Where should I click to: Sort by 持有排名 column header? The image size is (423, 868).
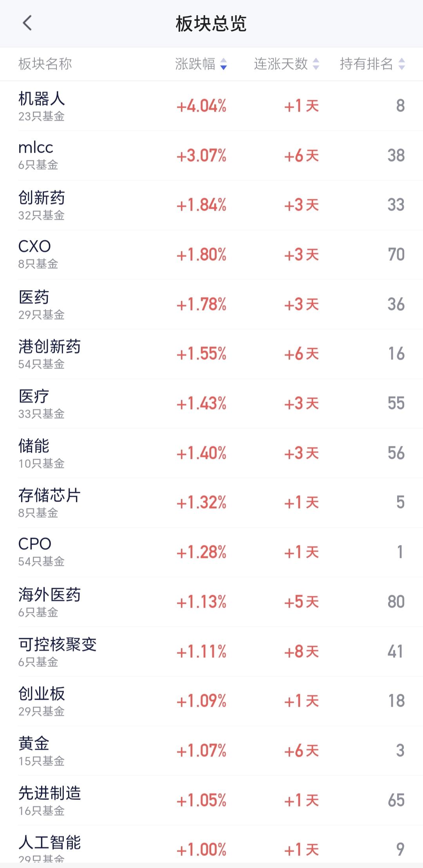367,64
